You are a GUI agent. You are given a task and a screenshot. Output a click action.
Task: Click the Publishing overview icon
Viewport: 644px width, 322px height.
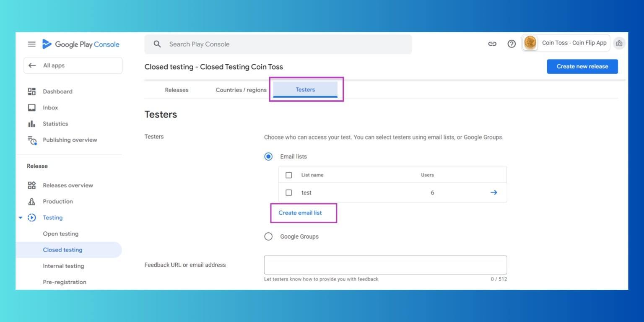(x=32, y=140)
